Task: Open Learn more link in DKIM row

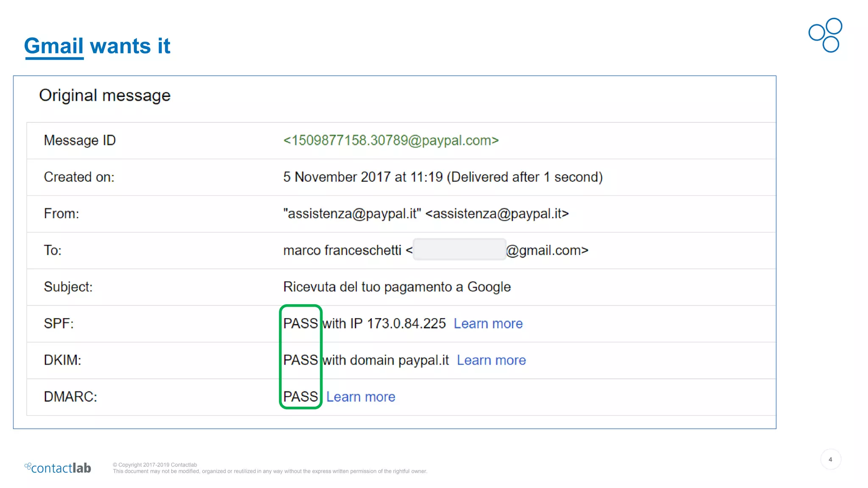Action: 491,360
